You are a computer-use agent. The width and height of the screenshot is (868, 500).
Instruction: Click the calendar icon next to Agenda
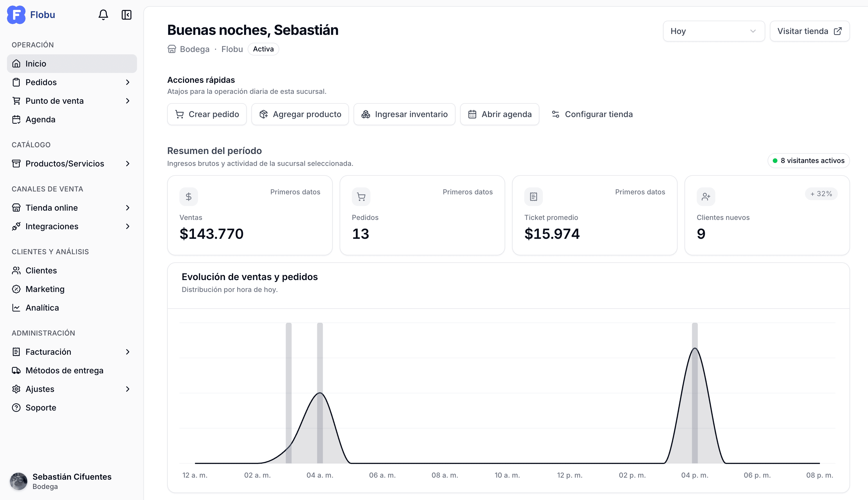coord(16,119)
